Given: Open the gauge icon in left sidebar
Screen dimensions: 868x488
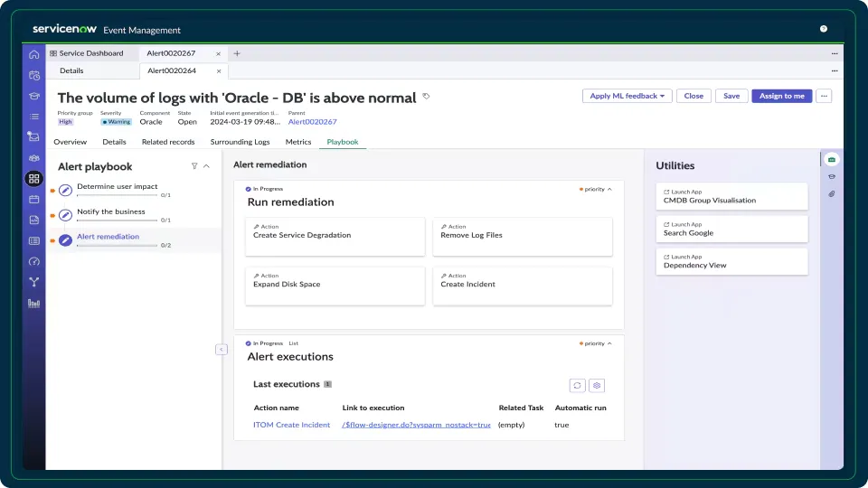Looking at the screenshot, I should click(x=33, y=261).
